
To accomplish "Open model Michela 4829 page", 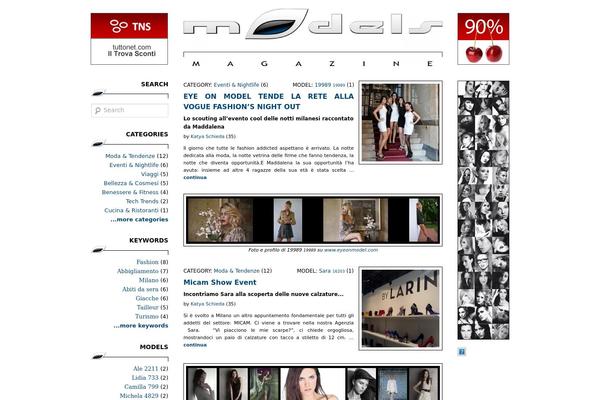I will pos(139,395).
